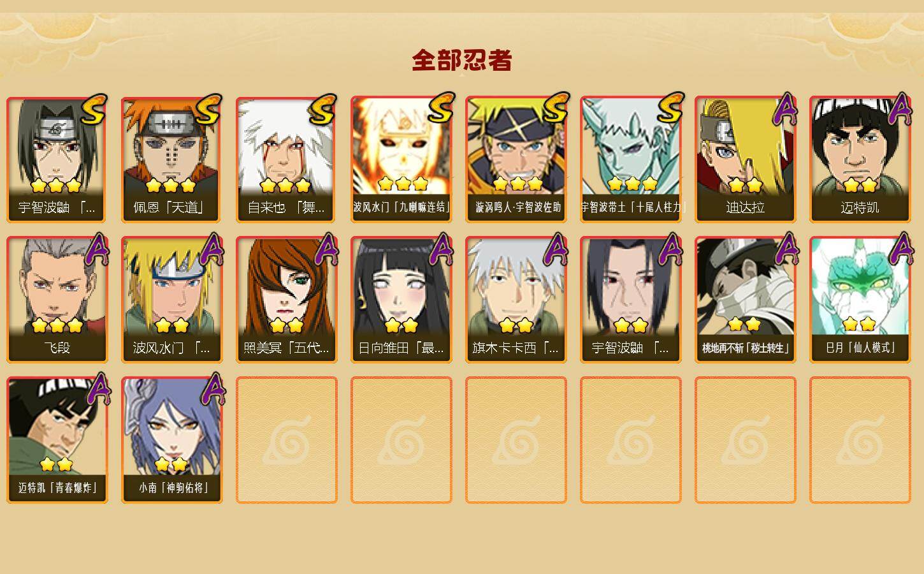Select the 迈特凯 A-rank card
This screenshot has height=574, width=924.
coord(860,159)
